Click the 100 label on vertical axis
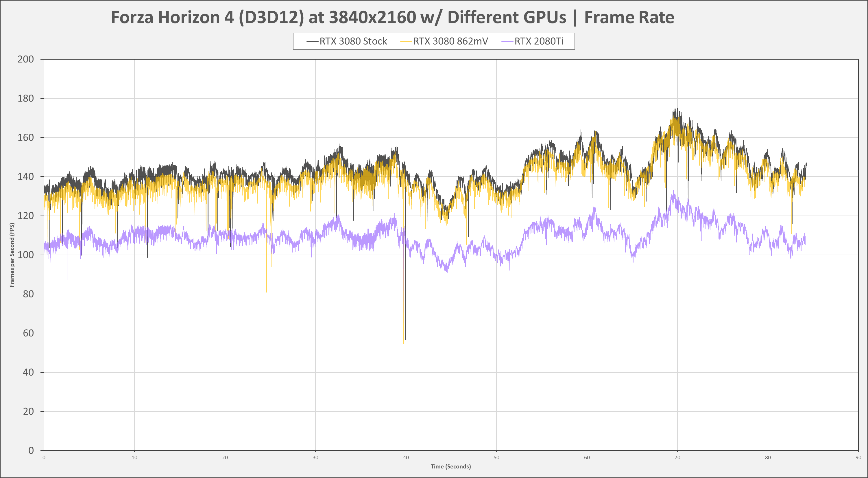This screenshot has width=868, height=478. [x=26, y=255]
